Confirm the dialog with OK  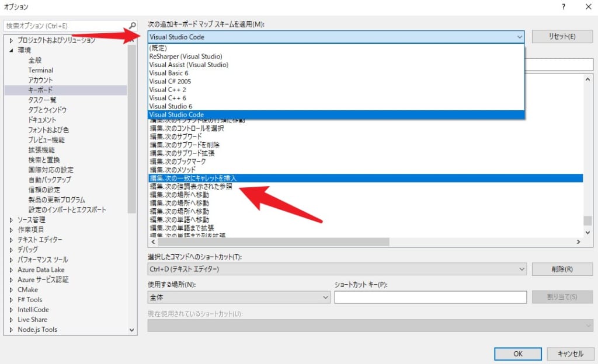pos(518,353)
